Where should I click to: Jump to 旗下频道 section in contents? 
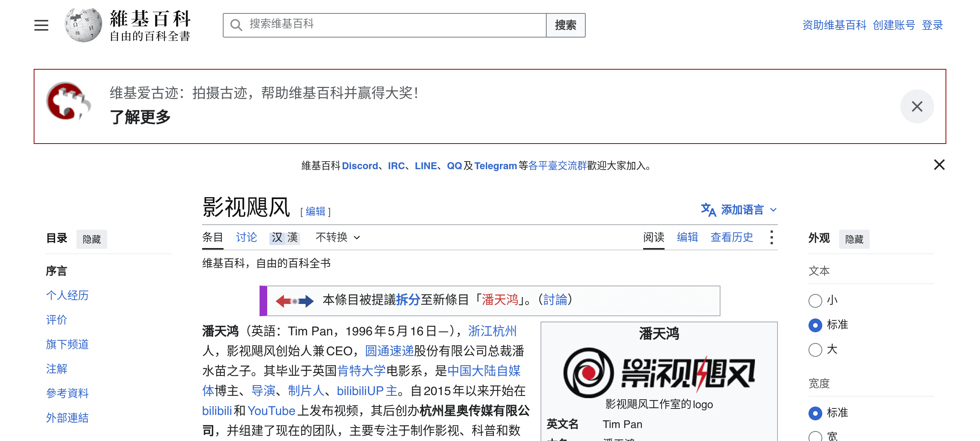tap(67, 344)
